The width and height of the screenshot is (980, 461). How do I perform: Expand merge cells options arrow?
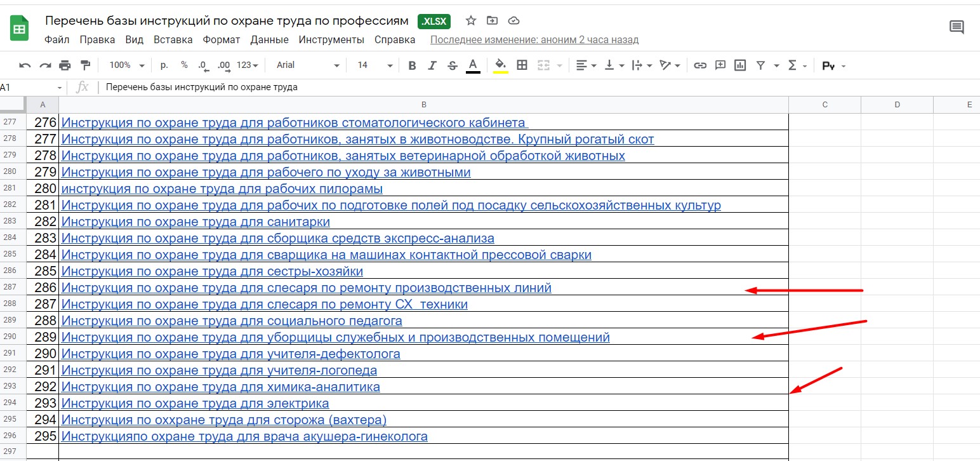[x=559, y=65]
